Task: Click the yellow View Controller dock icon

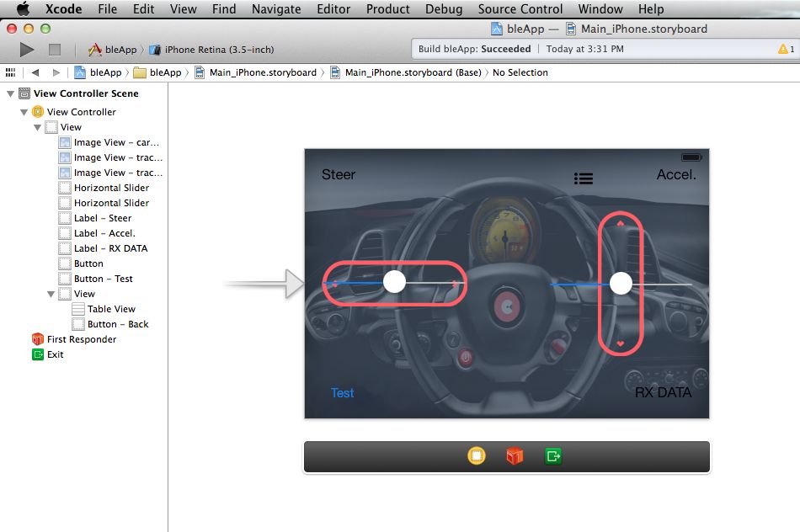Action: tap(477, 456)
